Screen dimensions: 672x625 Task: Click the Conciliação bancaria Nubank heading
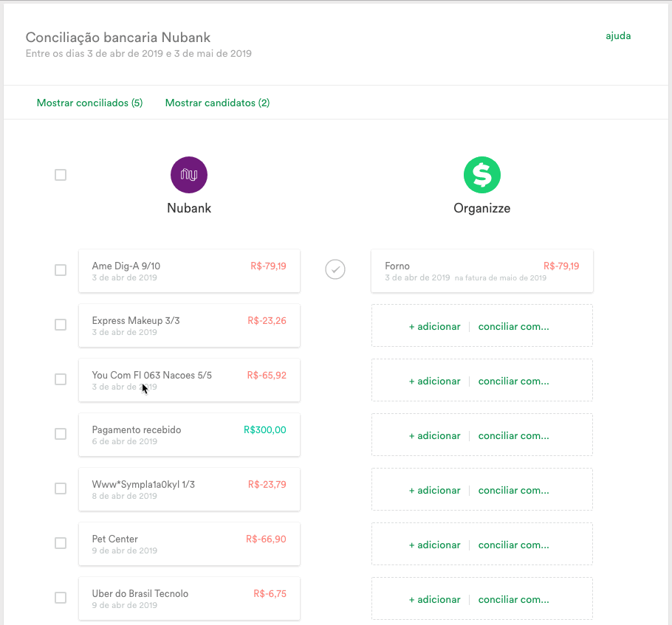click(x=118, y=38)
